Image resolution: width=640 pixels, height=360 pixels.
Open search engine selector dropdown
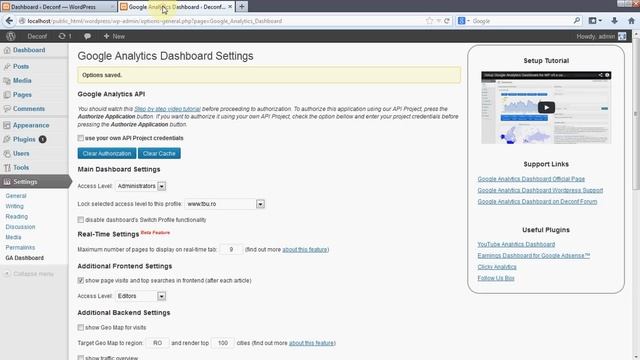(463, 21)
